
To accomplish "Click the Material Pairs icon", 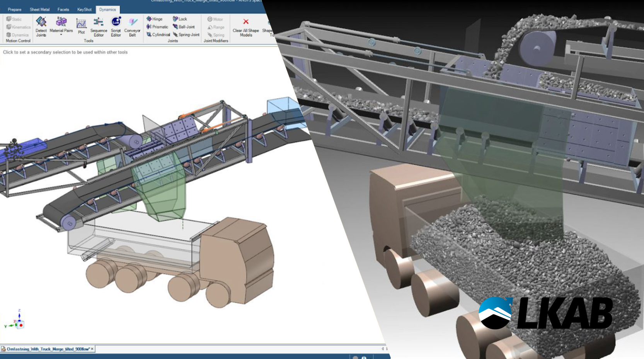I will 61,22.
